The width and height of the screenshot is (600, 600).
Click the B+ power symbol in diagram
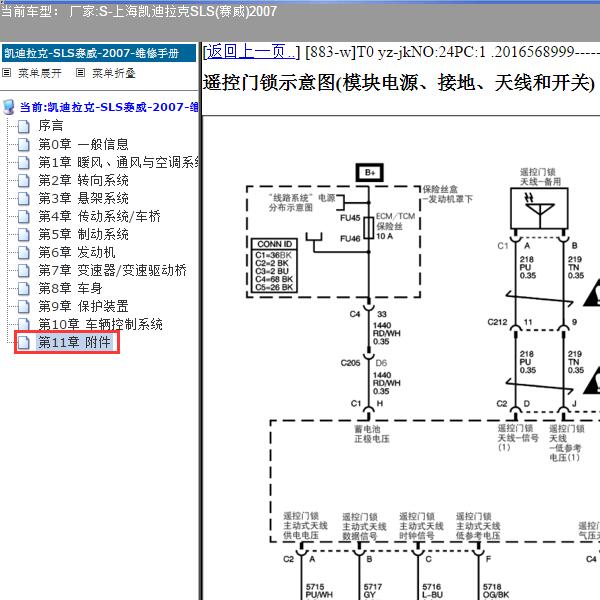pyautogui.click(x=369, y=173)
